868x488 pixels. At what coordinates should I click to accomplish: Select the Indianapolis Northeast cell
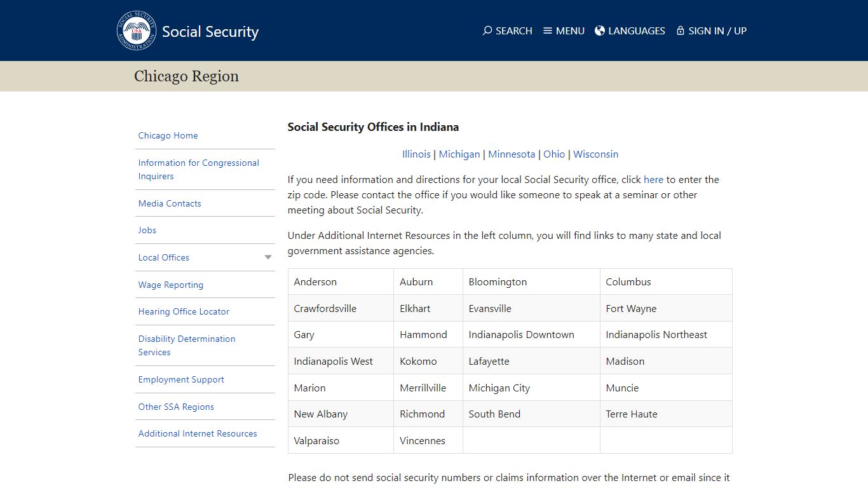pos(666,334)
